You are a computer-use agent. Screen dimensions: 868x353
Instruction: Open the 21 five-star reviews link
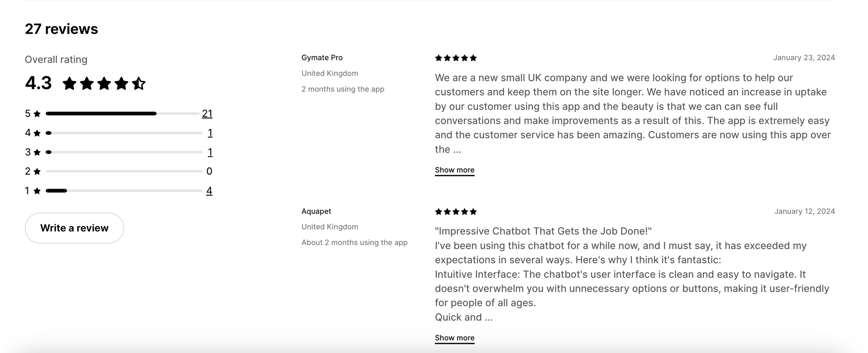tap(207, 114)
